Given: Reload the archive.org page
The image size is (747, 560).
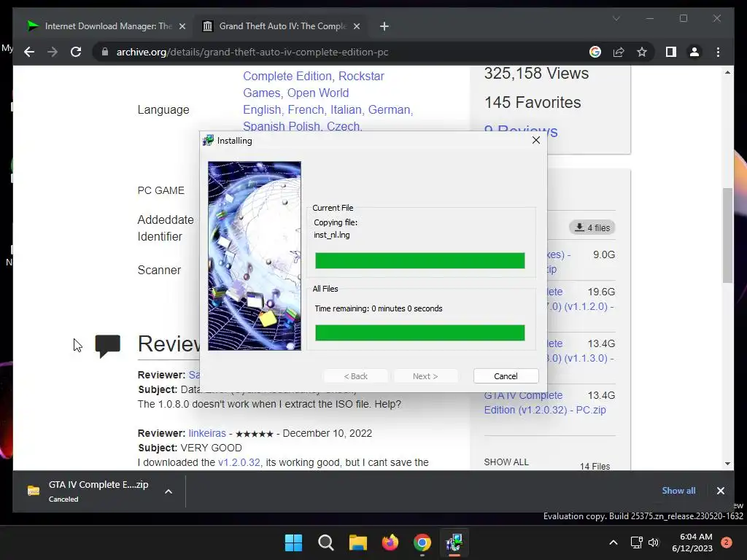Looking at the screenshot, I should pyautogui.click(x=76, y=52).
